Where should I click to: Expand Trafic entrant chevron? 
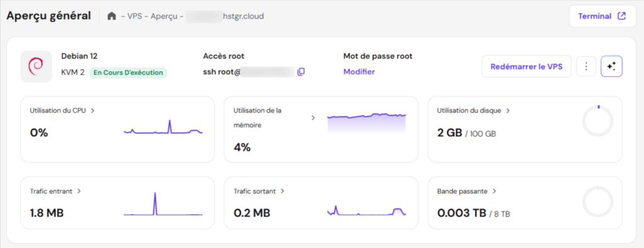(x=79, y=191)
